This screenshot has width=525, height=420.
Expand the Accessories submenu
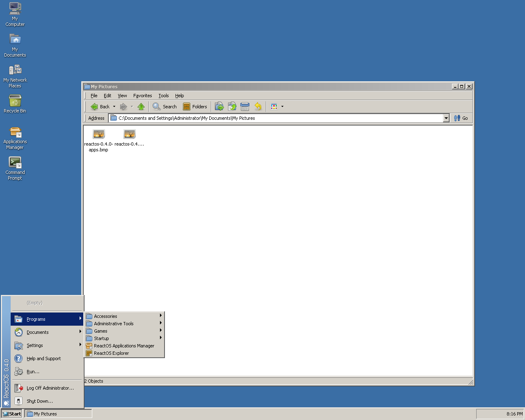coord(124,316)
